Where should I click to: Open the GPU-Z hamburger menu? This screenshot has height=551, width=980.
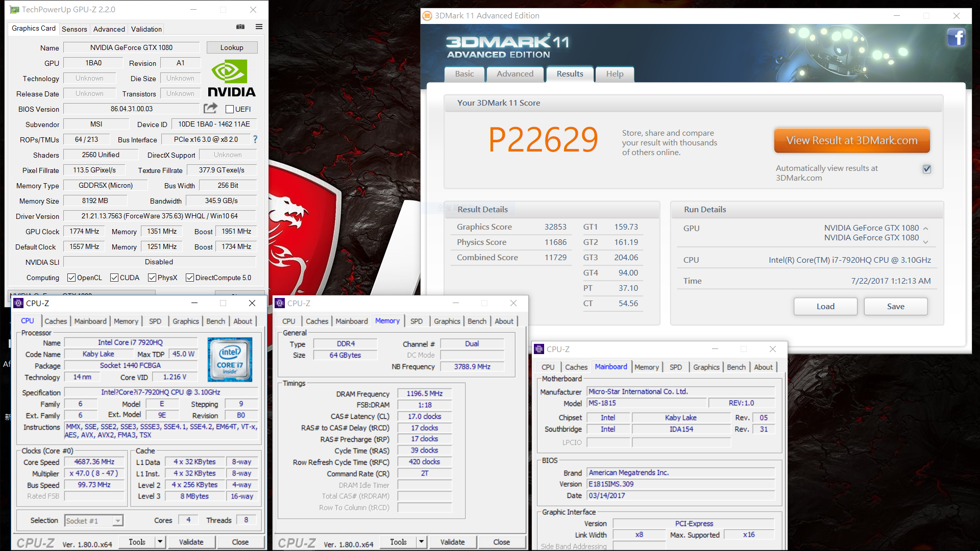(x=259, y=27)
